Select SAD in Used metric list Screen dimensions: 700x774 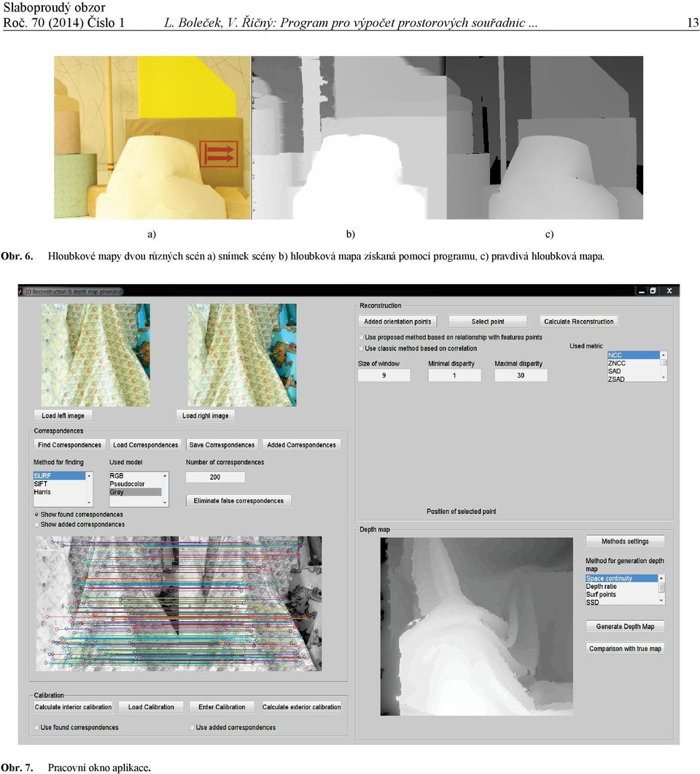click(634, 371)
